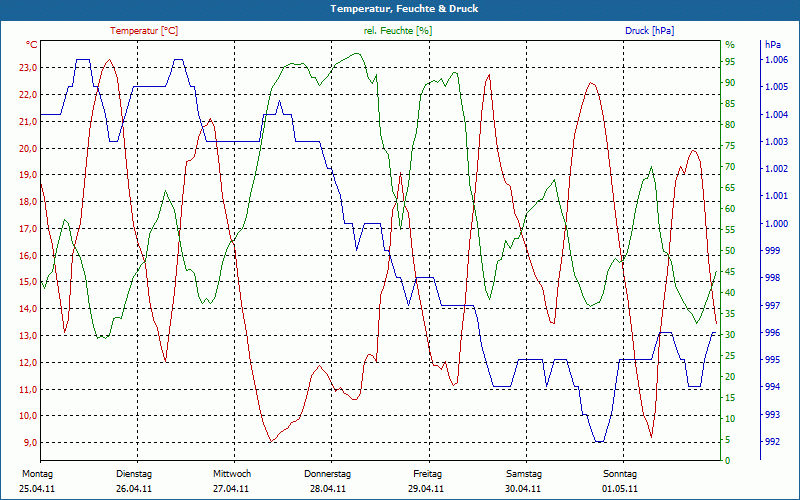Click the 1.000 pressure axis value

[x=776, y=223]
